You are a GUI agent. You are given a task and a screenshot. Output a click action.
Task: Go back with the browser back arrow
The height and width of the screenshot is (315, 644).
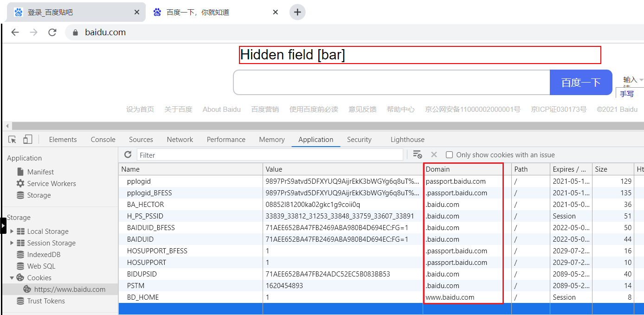15,32
